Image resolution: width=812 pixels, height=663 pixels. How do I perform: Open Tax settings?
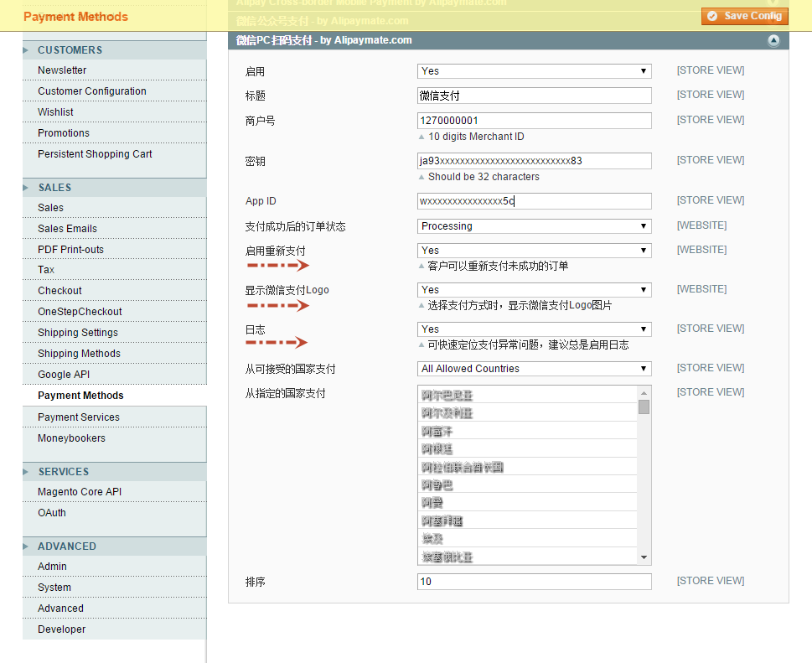pyautogui.click(x=46, y=269)
